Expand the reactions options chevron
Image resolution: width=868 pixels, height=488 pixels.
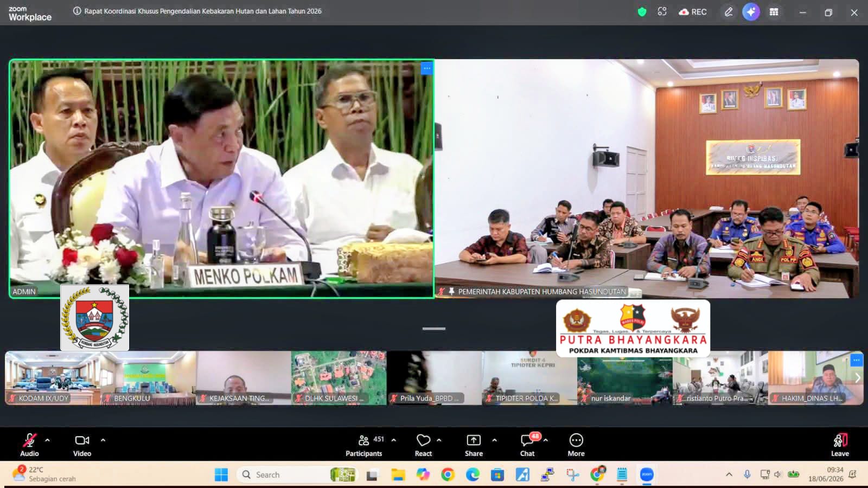click(x=439, y=440)
